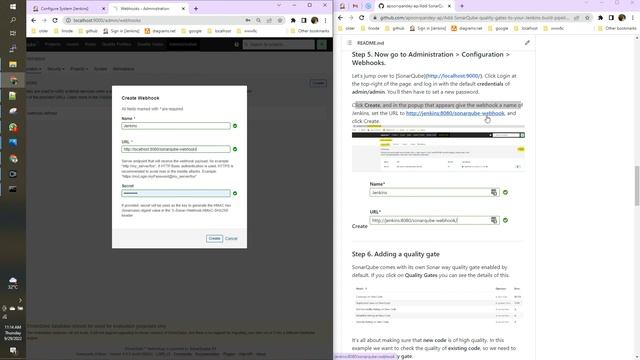Click the webhook URL input field
The width and height of the screenshot is (640, 360).
176,149
